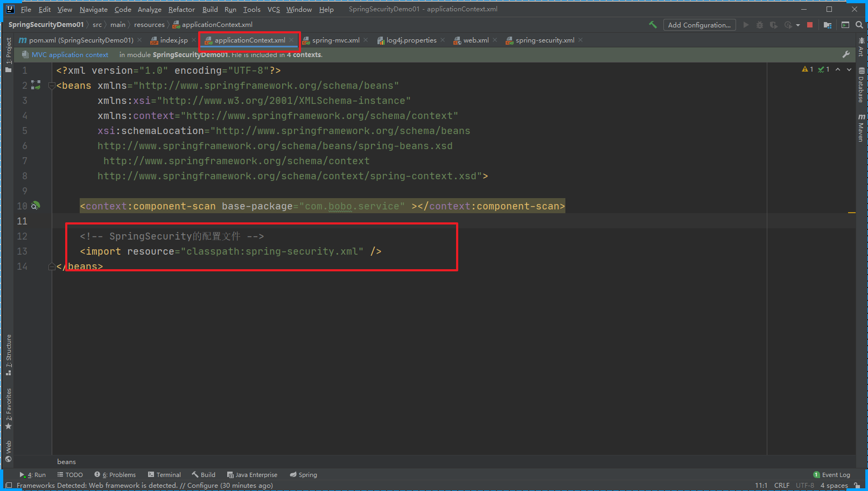Viewport: 868px width, 491px height.
Task: Open the Event Log
Action: (x=831, y=474)
